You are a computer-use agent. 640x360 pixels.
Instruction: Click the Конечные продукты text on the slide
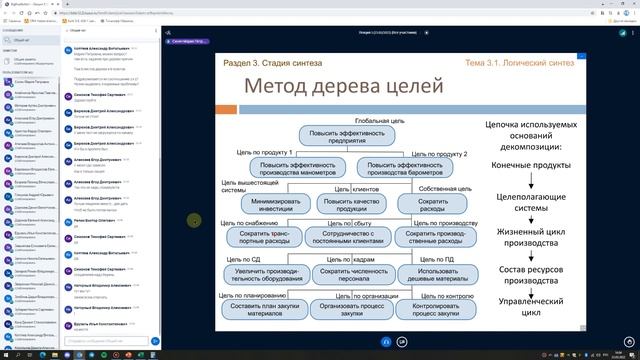[531, 165]
